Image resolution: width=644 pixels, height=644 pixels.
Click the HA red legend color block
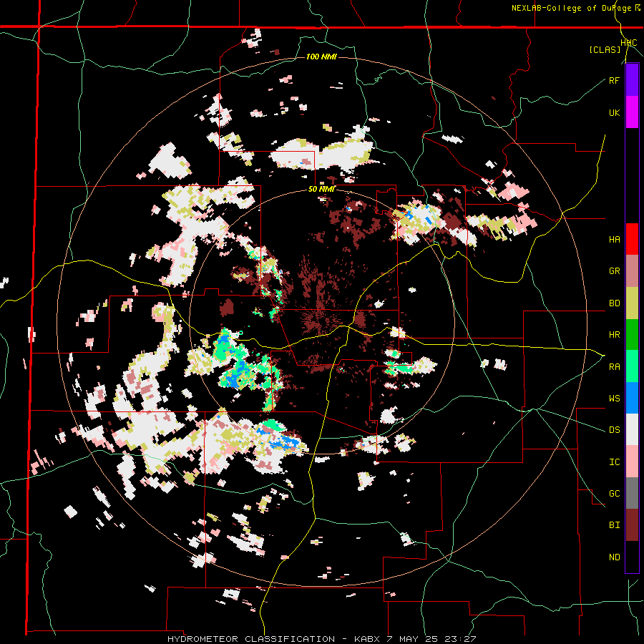coord(632,239)
